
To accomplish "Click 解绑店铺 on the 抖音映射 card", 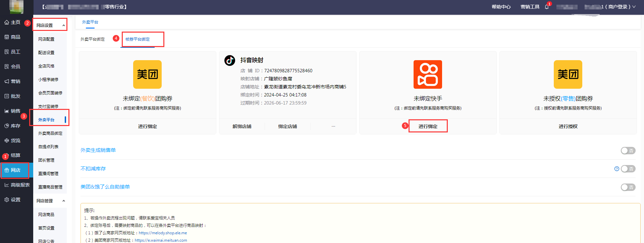I will (242, 126).
